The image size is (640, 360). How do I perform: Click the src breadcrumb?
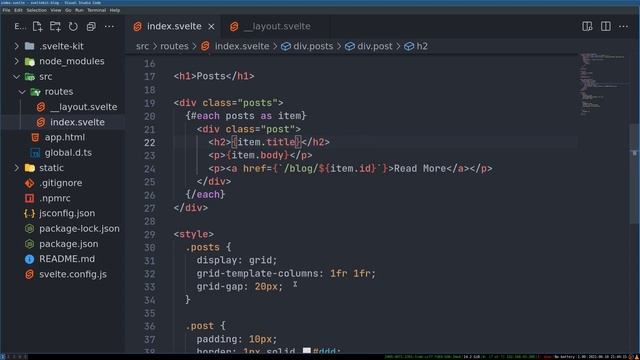(x=142, y=47)
